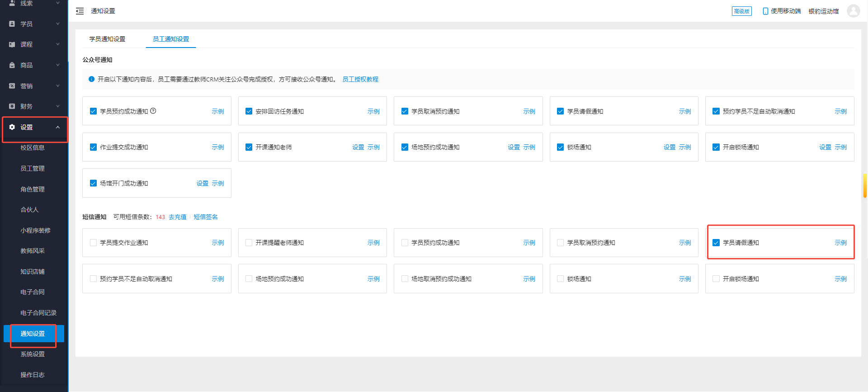Click 设置 on the 开启锁场通知 card
This screenshot has width=868, height=392.
[x=825, y=147]
